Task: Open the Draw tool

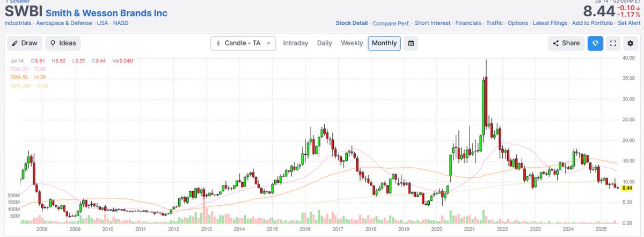Action: click(x=24, y=43)
